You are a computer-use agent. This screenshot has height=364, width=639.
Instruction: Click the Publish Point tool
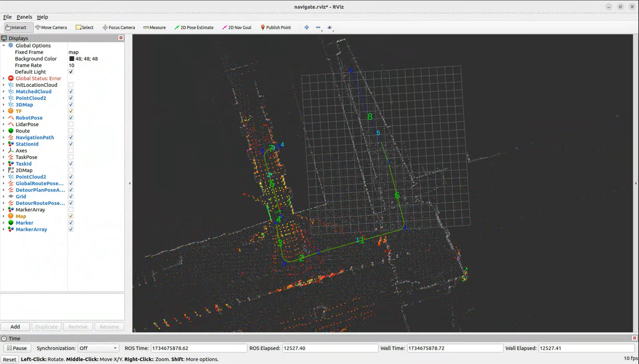pos(275,27)
